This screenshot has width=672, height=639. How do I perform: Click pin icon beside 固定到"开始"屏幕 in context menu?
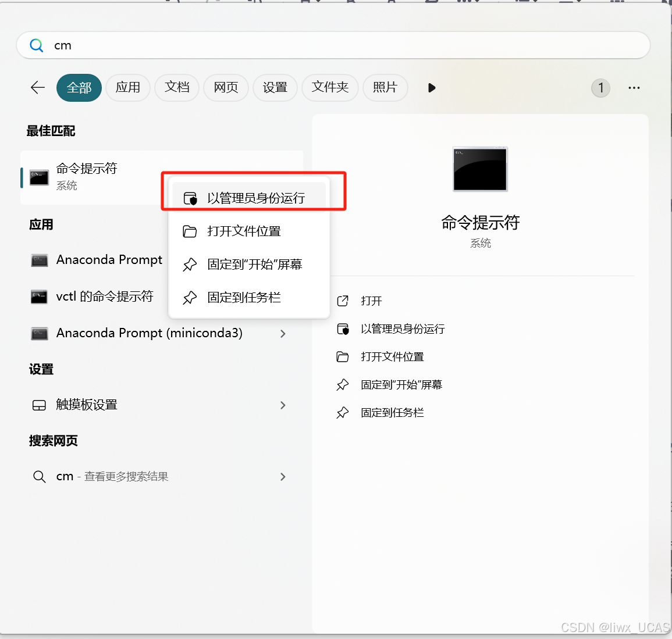click(190, 264)
